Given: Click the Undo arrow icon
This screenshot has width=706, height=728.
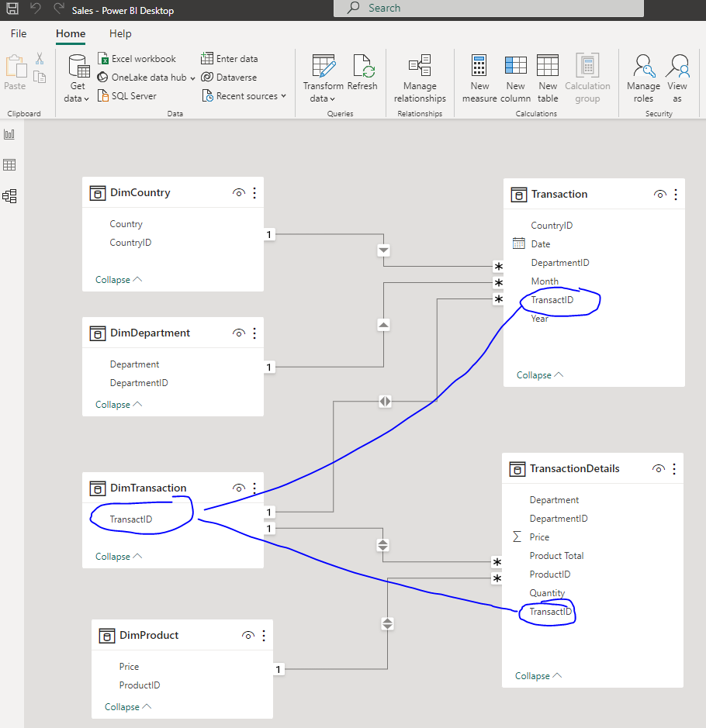Looking at the screenshot, I should pyautogui.click(x=36, y=8).
